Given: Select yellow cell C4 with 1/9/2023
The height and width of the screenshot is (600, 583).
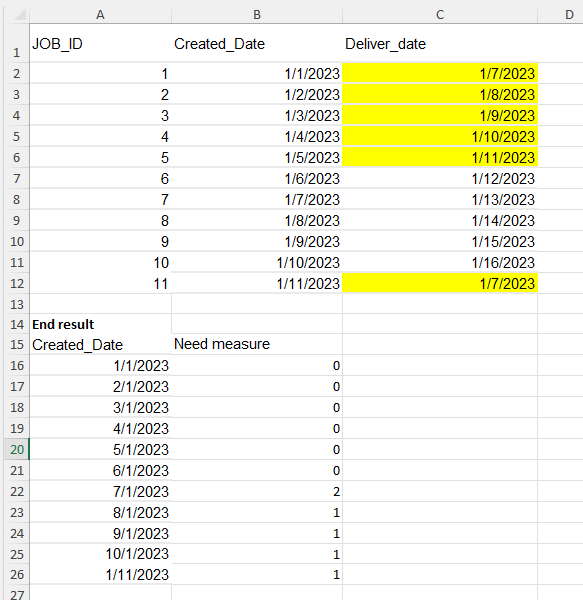Looking at the screenshot, I should click(x=440, y=115).
